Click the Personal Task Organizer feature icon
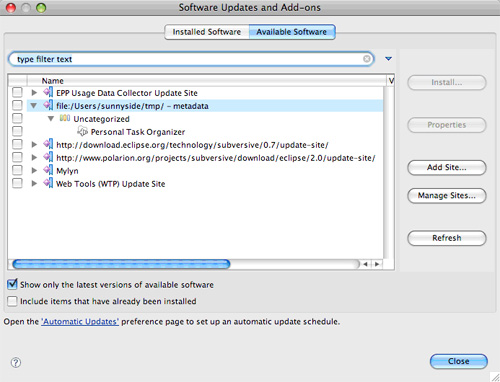 tap(82, 131)
